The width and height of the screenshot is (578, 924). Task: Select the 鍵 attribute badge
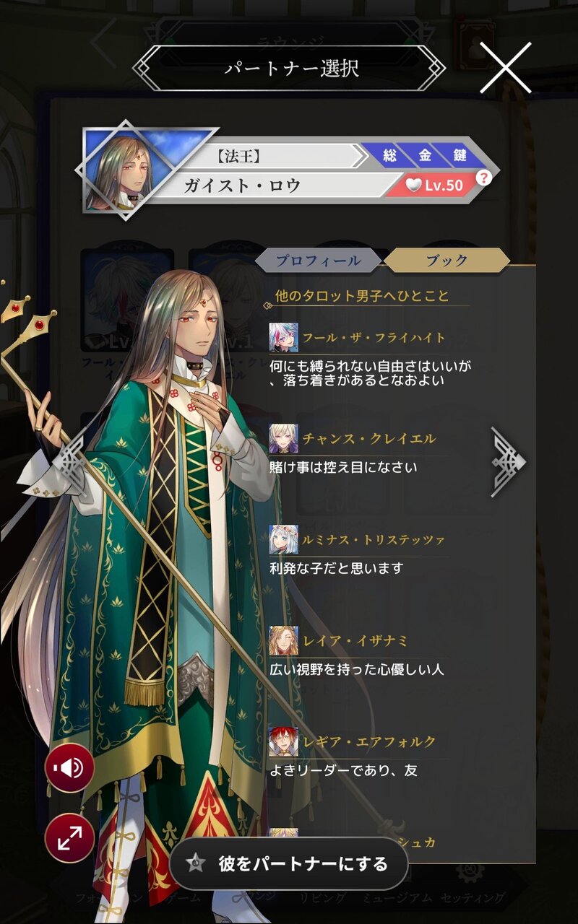coord(460,156)
